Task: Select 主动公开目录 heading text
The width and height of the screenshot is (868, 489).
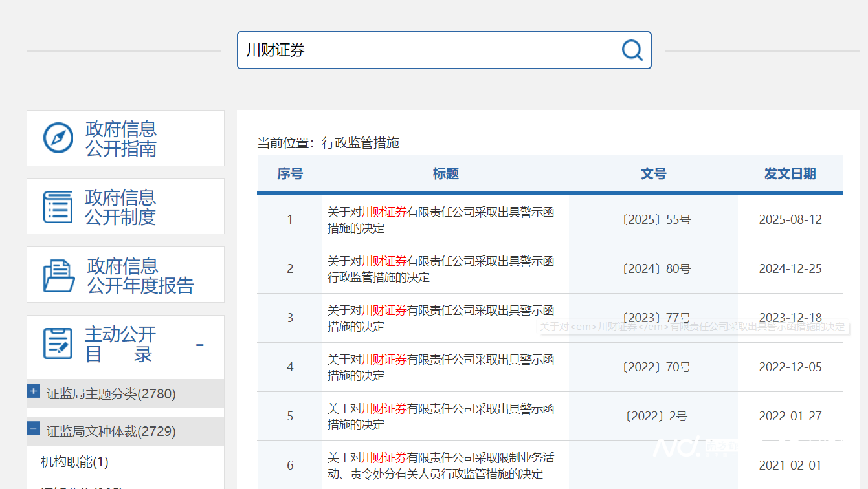Action: (120, 344)
